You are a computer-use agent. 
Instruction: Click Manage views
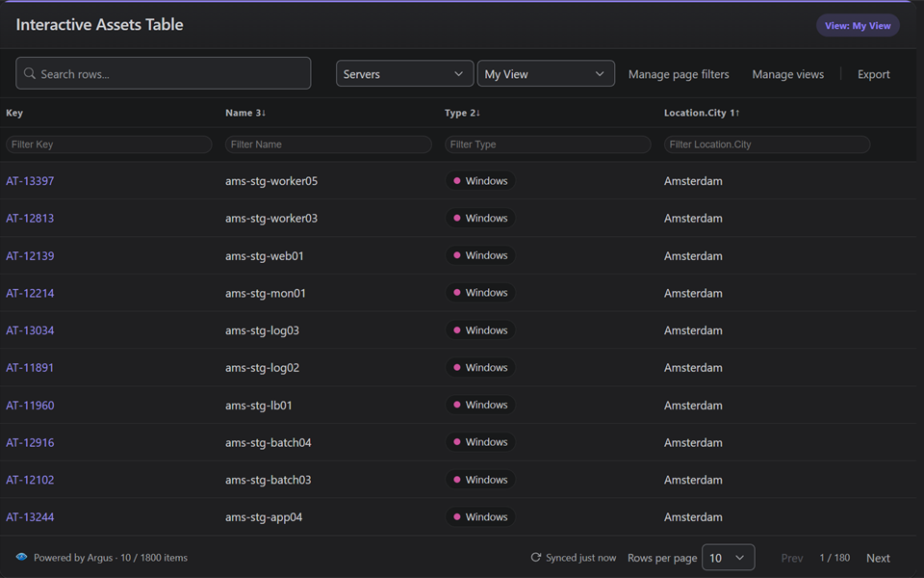click(x=788, y=74)
